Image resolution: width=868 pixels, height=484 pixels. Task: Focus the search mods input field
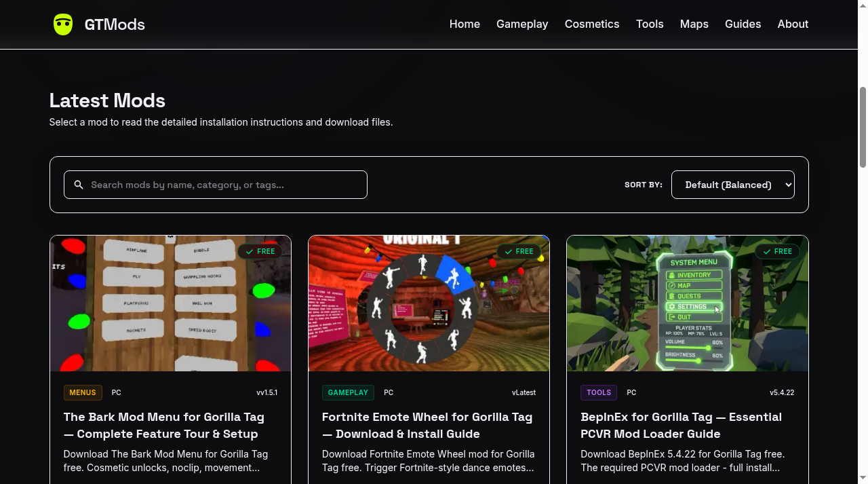tap(216, 185)
